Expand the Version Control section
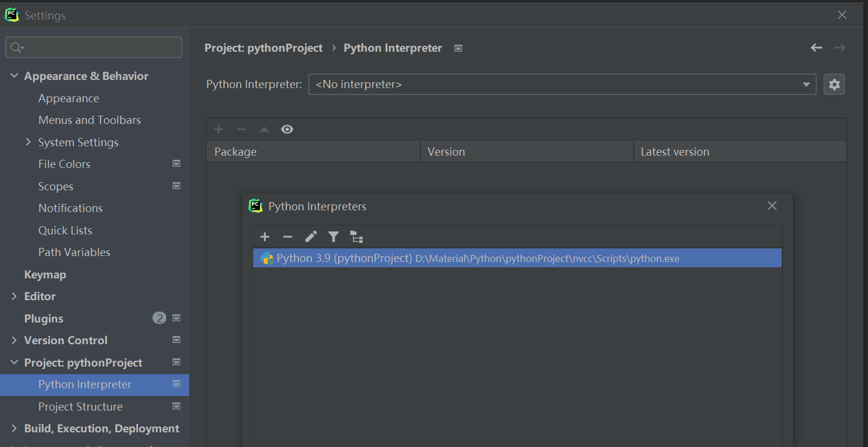This screenshot has width=868, height=447. click(x=14, y=340)
